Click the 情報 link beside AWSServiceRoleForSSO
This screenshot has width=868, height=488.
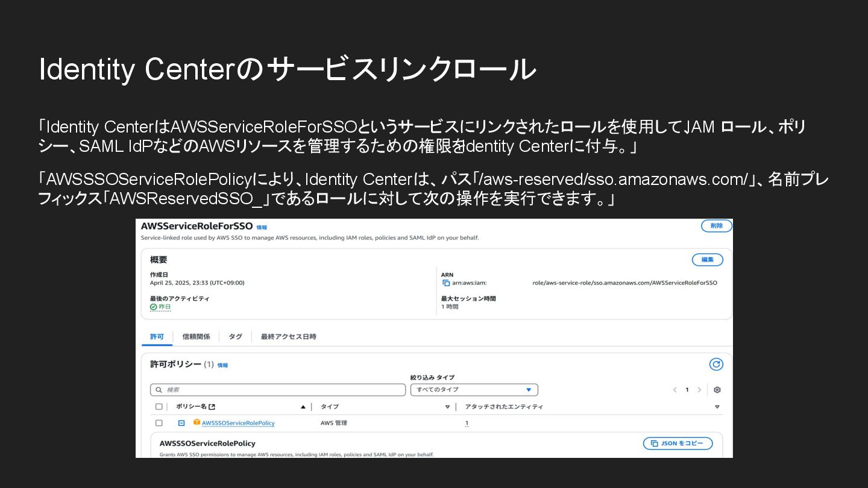tap(262, 227)
